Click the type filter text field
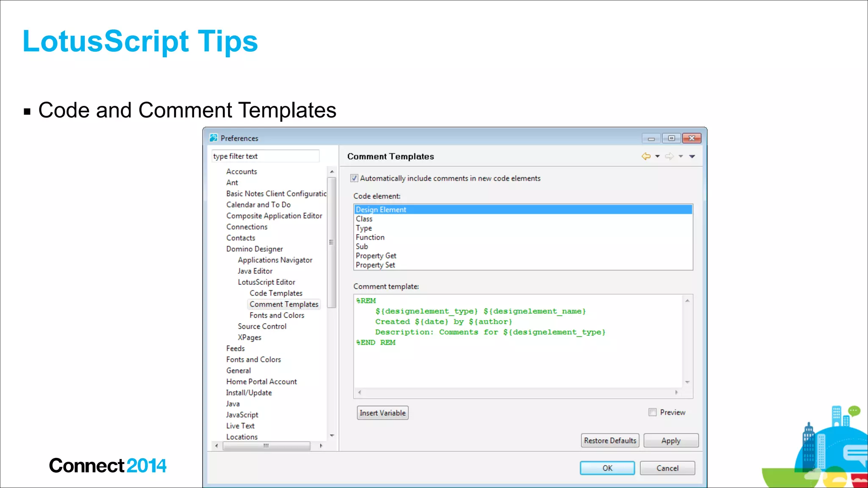868x488 pixels. click(265, 156)
